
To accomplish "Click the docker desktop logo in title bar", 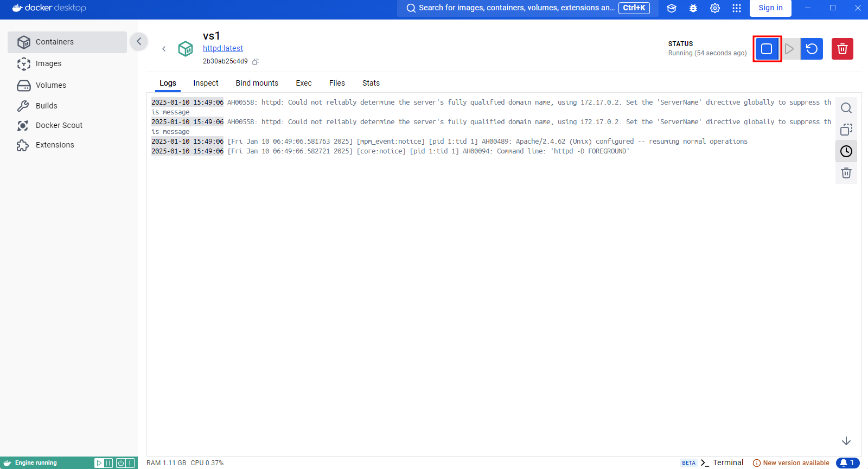I will pyautogui.click(x=49, y=8).
